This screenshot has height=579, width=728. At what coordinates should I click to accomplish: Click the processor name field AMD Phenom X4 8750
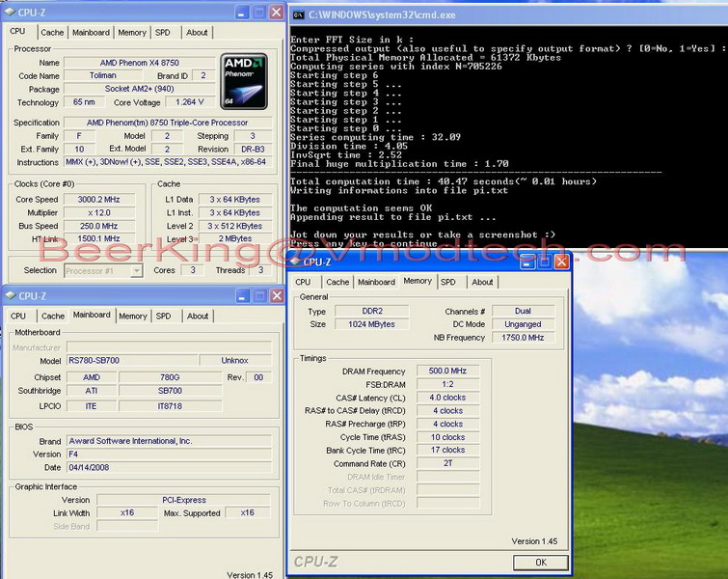click(x=139, y=63)
